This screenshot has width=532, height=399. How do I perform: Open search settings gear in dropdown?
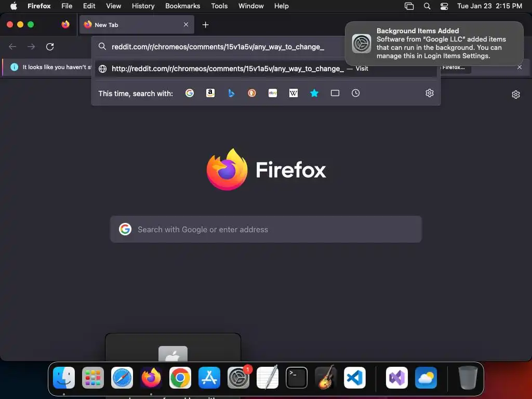(x=430, y=93)
